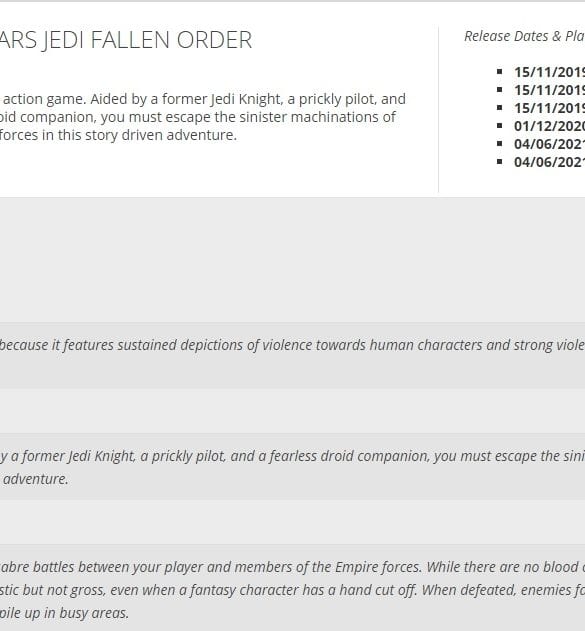585x631 pixels.
Task: Click the "pile up in busy areas" line
Action: (64, 613)
